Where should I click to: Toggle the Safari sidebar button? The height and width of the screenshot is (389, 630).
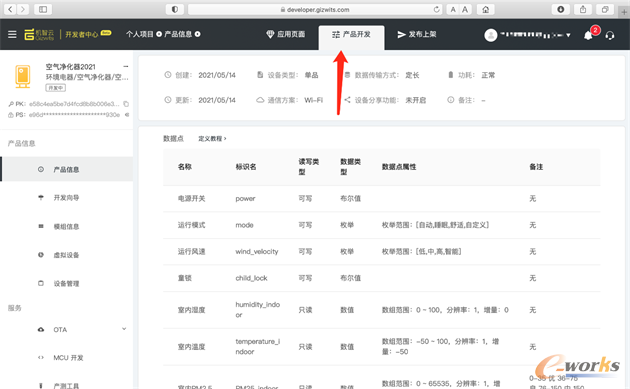point(43,9)
